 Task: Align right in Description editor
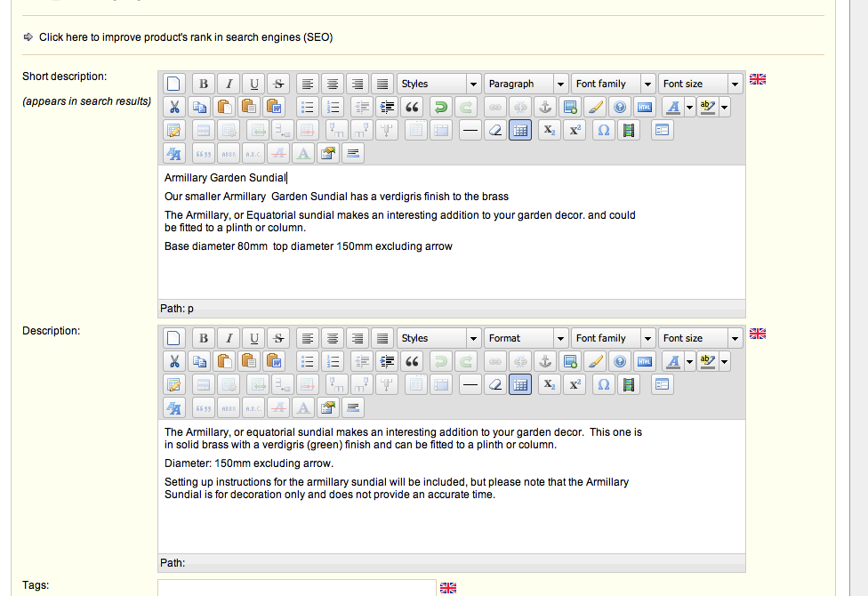coord(357,338)
